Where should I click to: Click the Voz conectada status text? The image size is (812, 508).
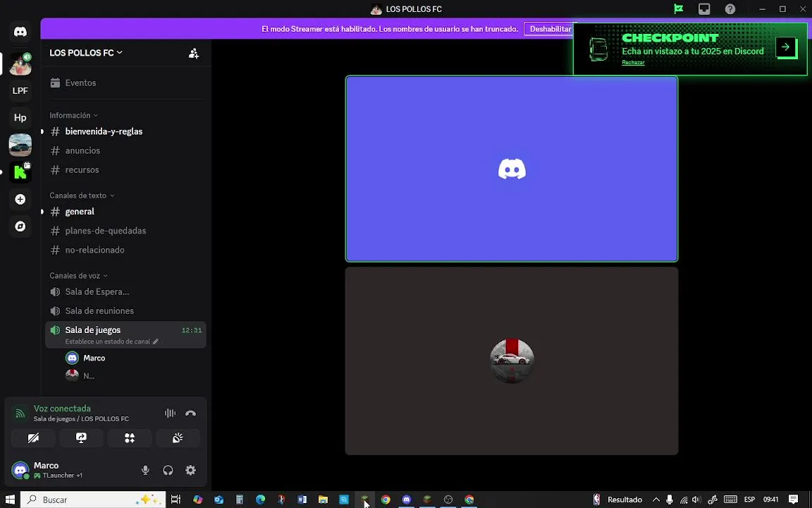click(x=62, y=409)
